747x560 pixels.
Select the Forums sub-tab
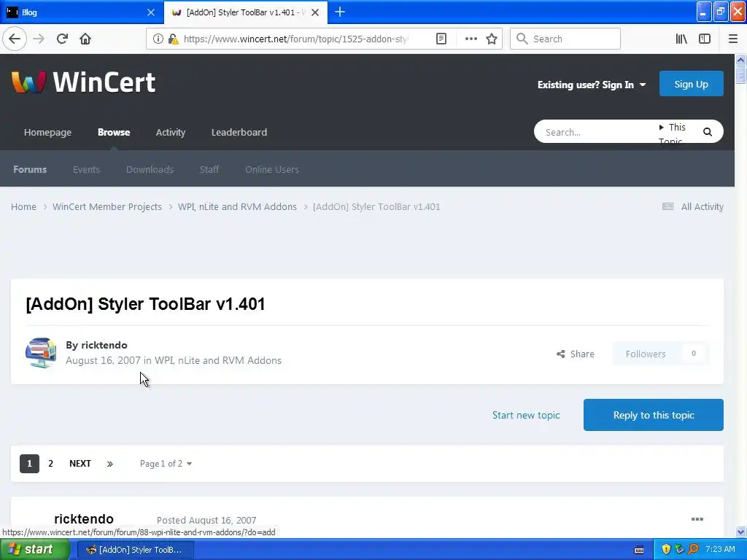tap(30, 169)
